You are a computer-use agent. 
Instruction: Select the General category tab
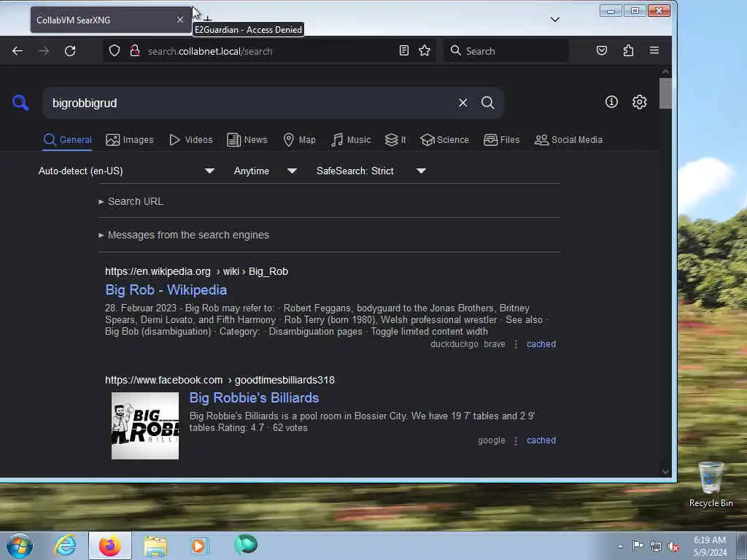(x=67, y=140)
